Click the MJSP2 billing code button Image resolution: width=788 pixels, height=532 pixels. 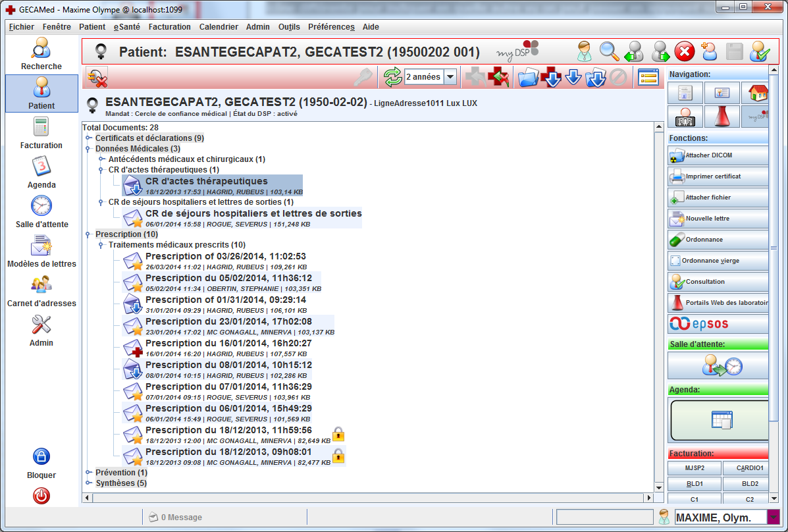click(694, 468)
